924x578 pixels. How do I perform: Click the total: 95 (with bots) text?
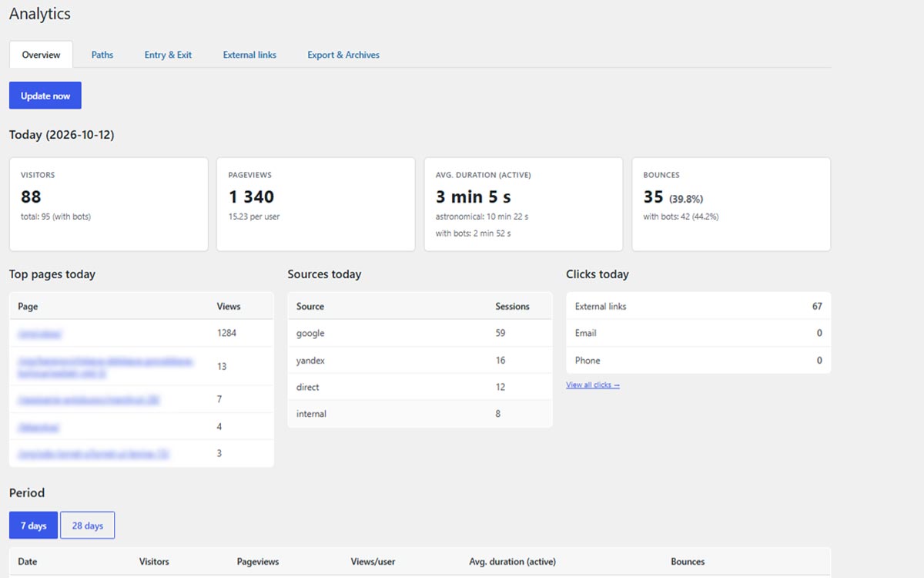(55, 217)
